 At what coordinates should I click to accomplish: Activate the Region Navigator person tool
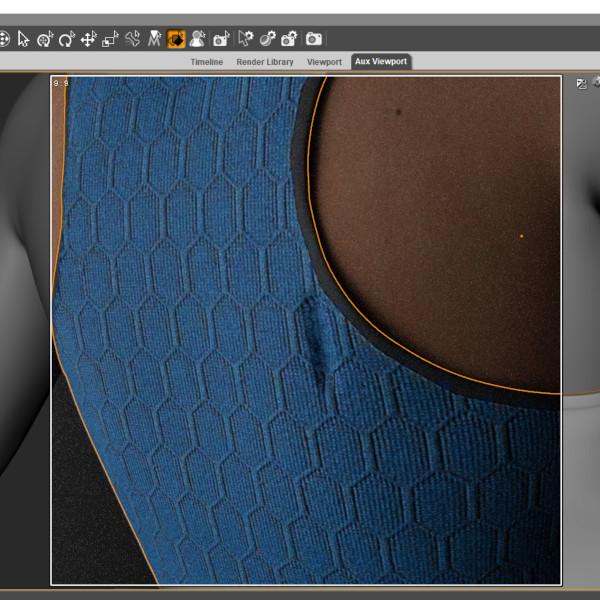(x=197, y=39)
